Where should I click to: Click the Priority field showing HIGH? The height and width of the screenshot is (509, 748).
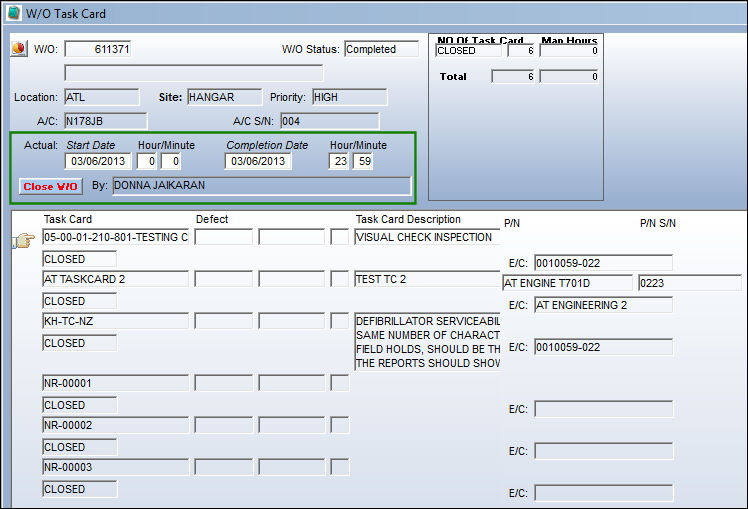[350, 97]
